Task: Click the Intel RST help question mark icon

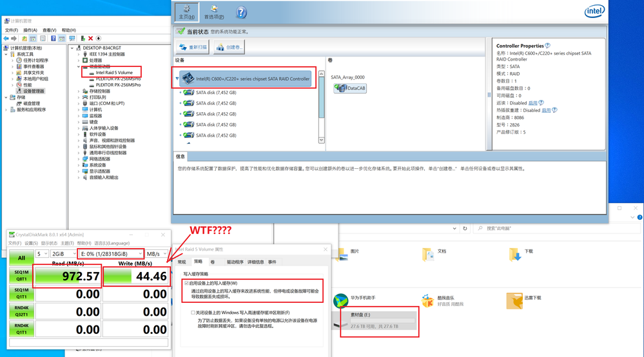Action: tap(241, 12)
